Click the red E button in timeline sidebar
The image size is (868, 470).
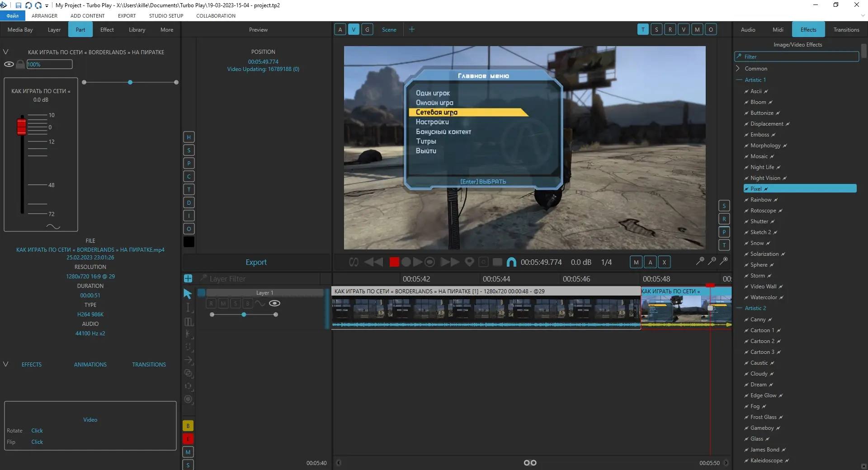(x=188, y=439)
